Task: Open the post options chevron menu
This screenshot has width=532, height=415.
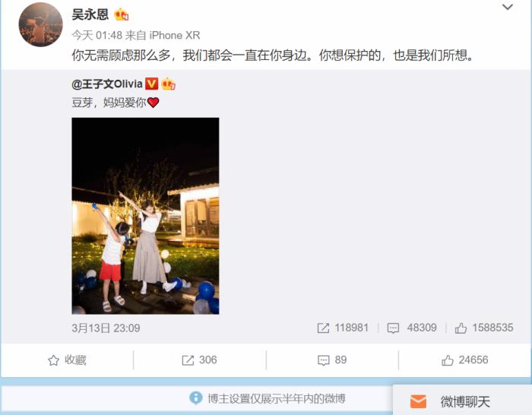Action: click(507, 7)
